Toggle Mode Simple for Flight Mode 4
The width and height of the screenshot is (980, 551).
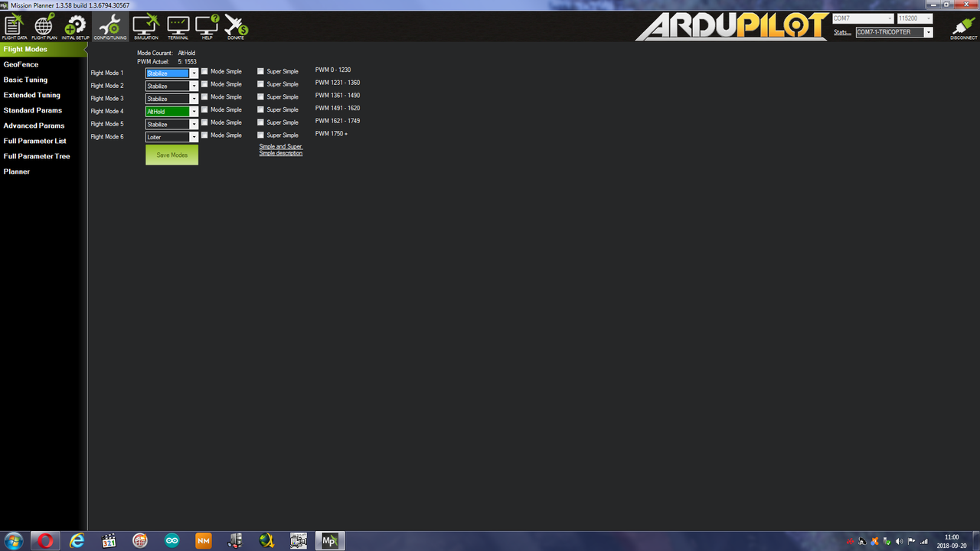pyautogui.click(x=204, y=109)
